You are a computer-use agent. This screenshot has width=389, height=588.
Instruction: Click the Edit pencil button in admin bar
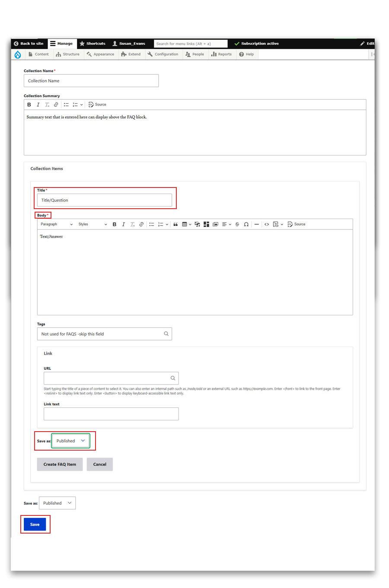point(367,44)
